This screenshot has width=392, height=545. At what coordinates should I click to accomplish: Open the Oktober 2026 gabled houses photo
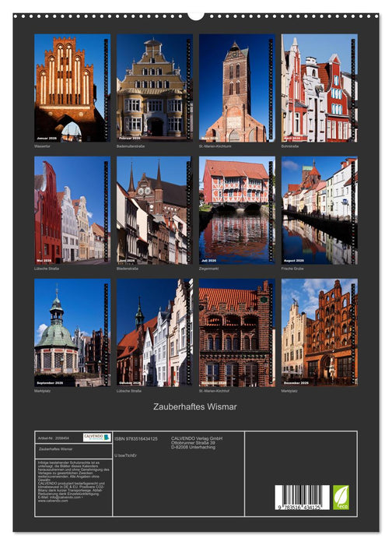pyautogui.click(x=155, y=332)
